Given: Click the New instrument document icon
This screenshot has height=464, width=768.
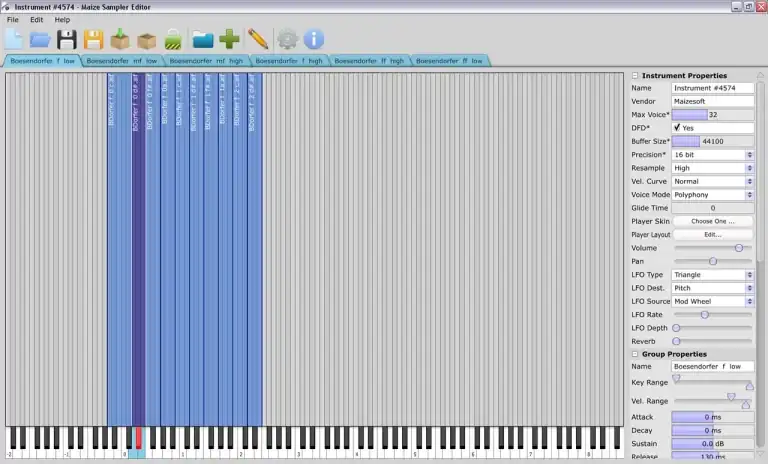Looking at the screenshot, I should [14, 39].
